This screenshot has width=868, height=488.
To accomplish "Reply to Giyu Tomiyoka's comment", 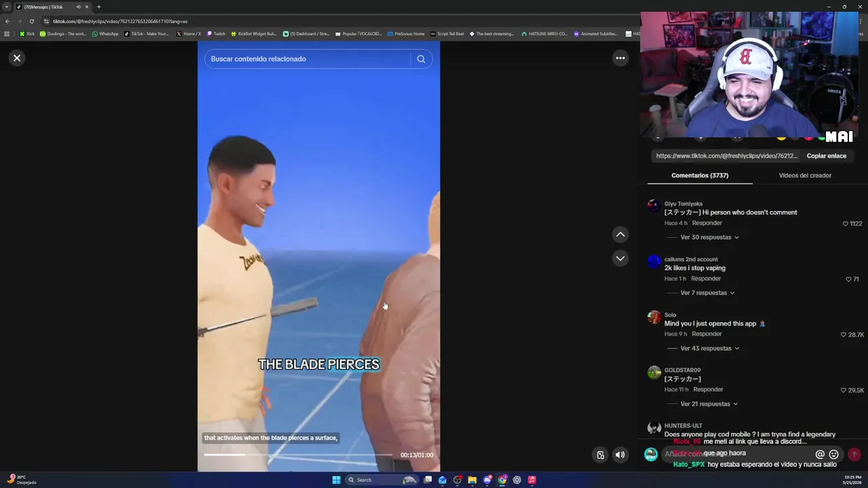I will 707,223.
